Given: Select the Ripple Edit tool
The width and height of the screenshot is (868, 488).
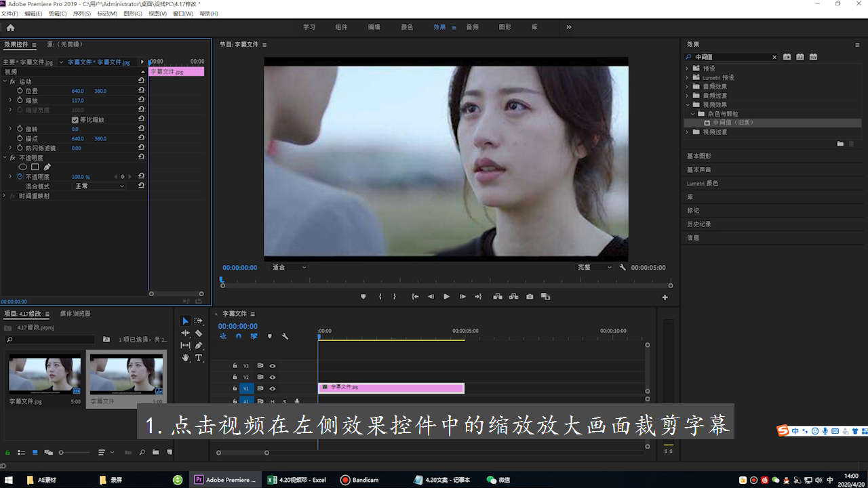Looking at the screenshot, I should tap(186, 333).
